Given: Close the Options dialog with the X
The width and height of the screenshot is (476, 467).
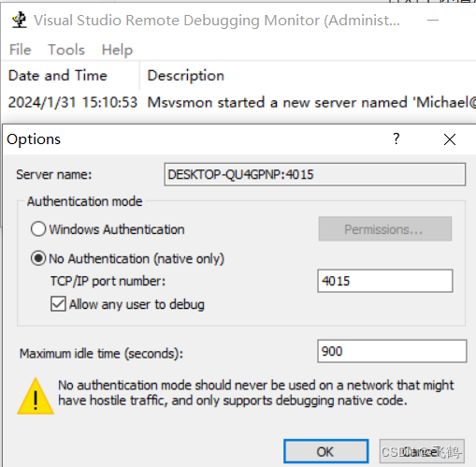Looking at the screenshot, I should tap(450, 139).
